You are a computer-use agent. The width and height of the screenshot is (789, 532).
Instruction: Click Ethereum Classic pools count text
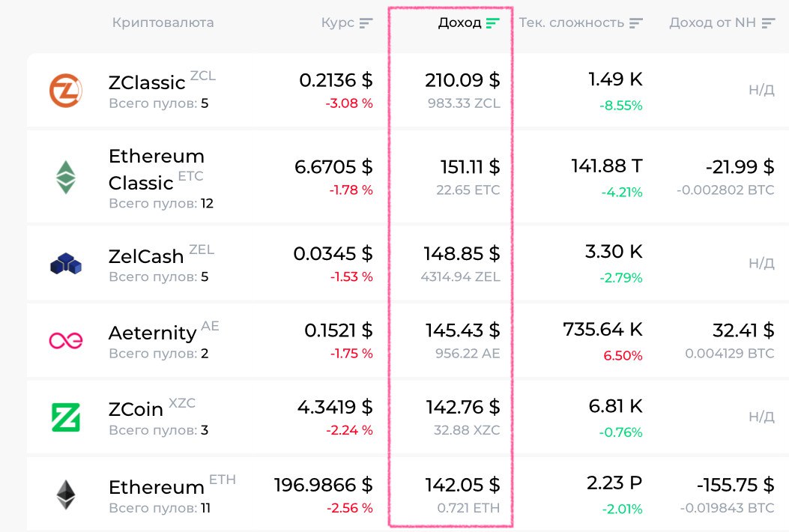point(160,203)
